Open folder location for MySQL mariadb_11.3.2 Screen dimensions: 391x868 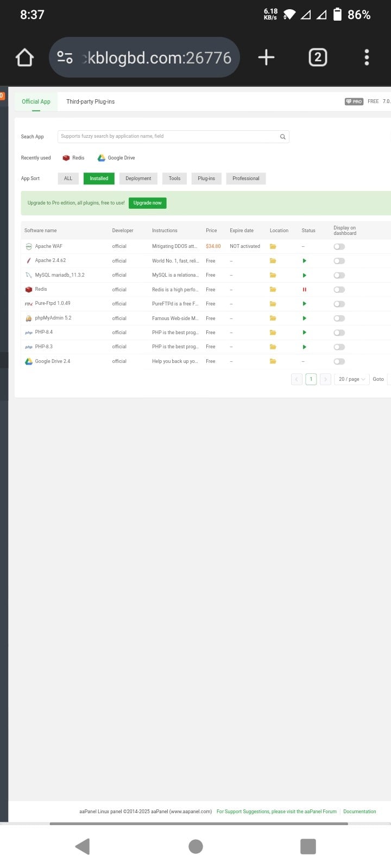pos(273,275)
